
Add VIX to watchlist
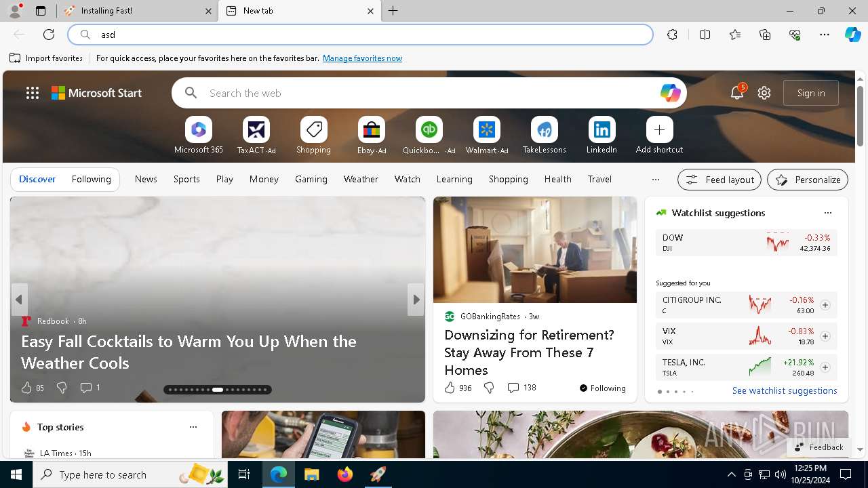825,336
